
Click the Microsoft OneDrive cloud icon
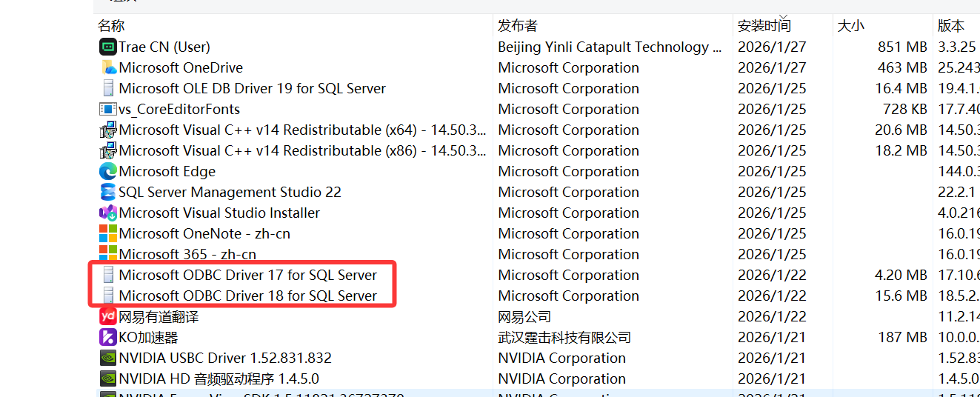(x=108, y=67)
